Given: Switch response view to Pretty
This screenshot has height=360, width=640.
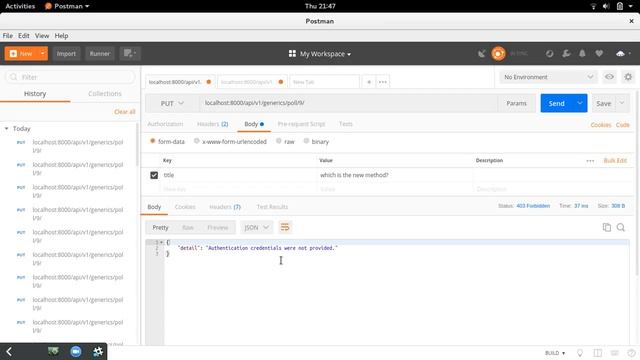Looking at the screenshot, I should [x=160, y=227].
